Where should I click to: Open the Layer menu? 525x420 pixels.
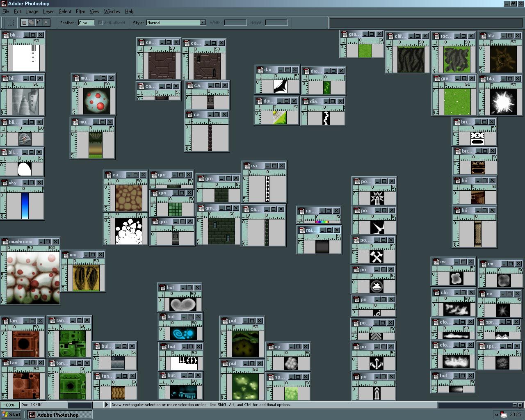tap(48, 11)
